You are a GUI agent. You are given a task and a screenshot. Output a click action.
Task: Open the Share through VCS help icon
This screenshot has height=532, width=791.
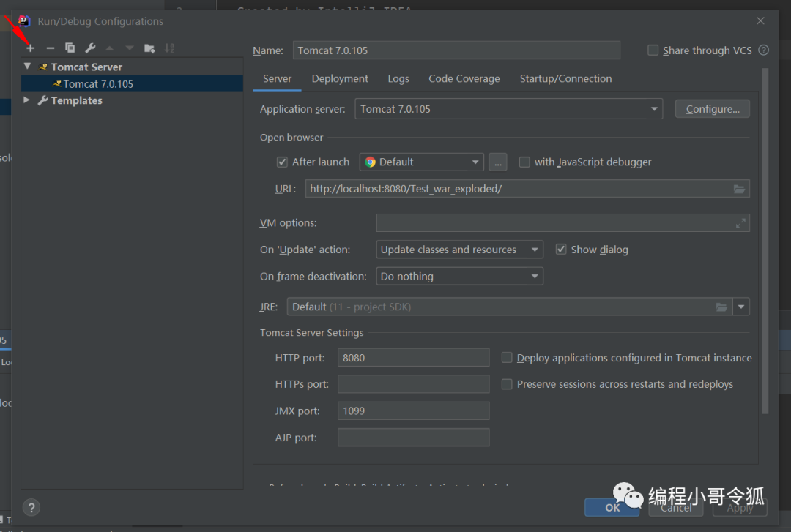764,50
